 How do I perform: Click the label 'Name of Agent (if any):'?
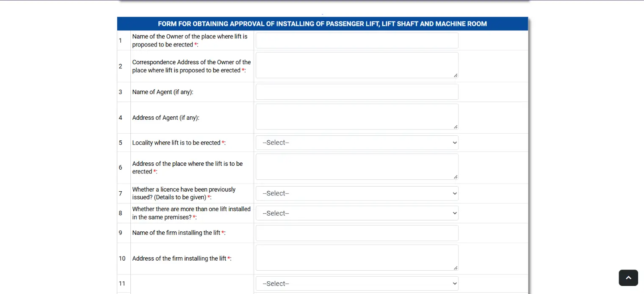(163, 92)
